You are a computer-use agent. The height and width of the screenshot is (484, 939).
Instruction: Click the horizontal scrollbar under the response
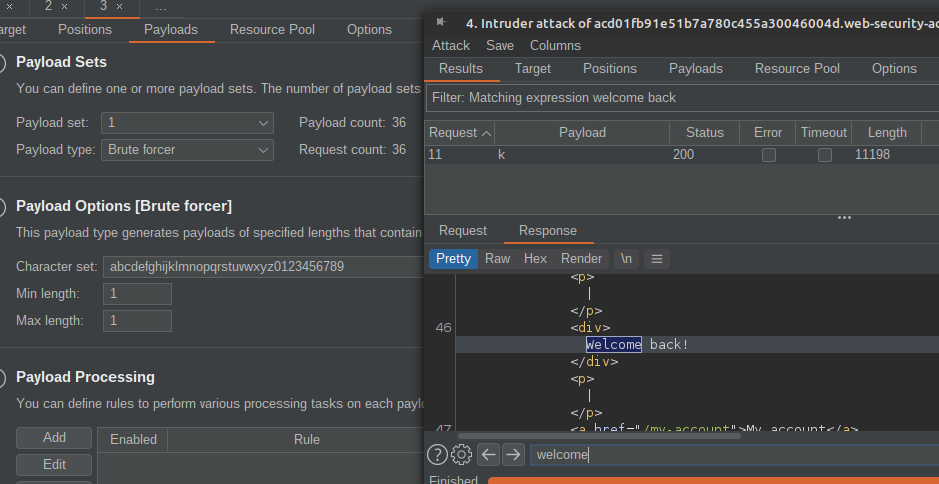(600, 435)
